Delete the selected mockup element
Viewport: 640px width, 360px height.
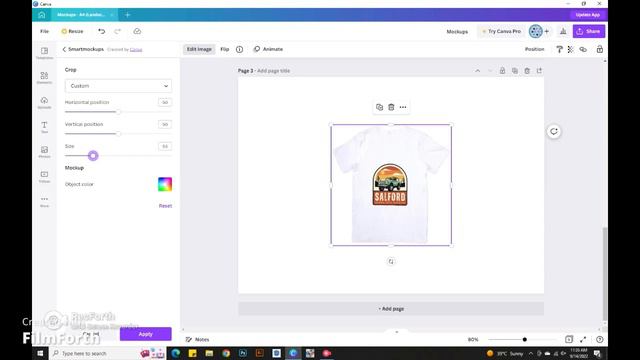pyautogui.click(x=391, y=107)
